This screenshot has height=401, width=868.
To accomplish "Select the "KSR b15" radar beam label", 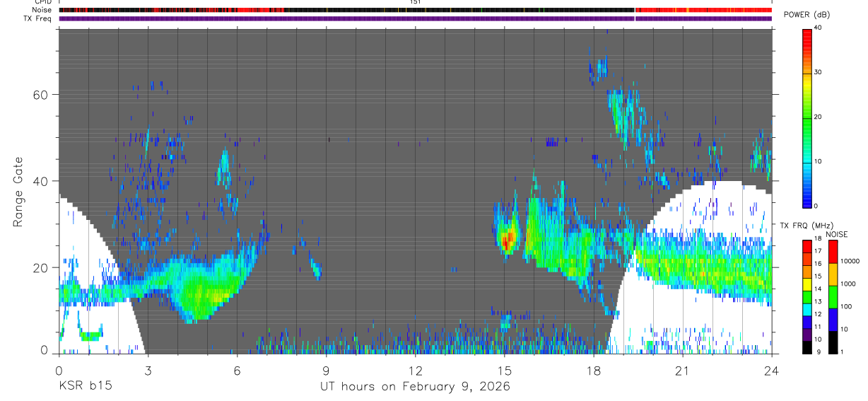I will point(84,387).
